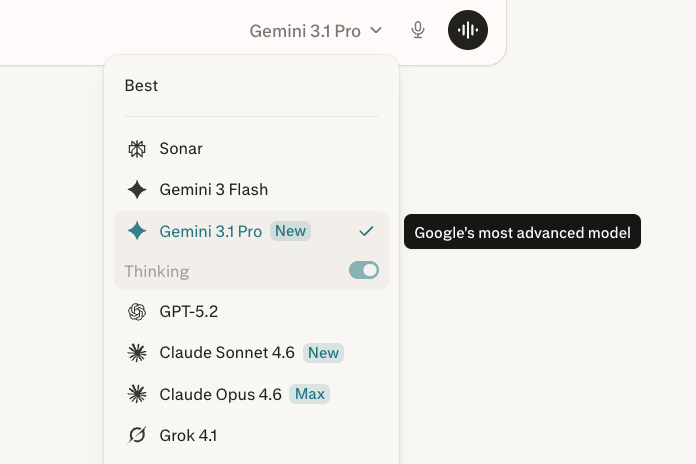Screen dimensions: 696x464
Task: Click the checkmark beside Gemini 3.1 Pro
Action: click(366, 231)
